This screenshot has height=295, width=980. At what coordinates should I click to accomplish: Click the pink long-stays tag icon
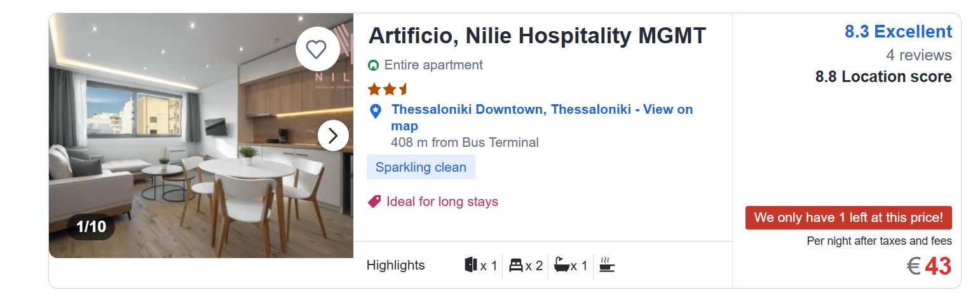(374, 202)
